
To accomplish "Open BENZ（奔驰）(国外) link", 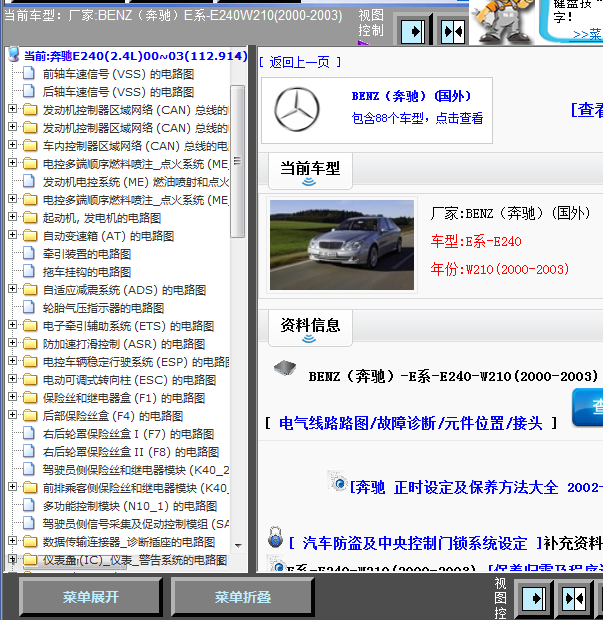I will [x=411, y=96].
